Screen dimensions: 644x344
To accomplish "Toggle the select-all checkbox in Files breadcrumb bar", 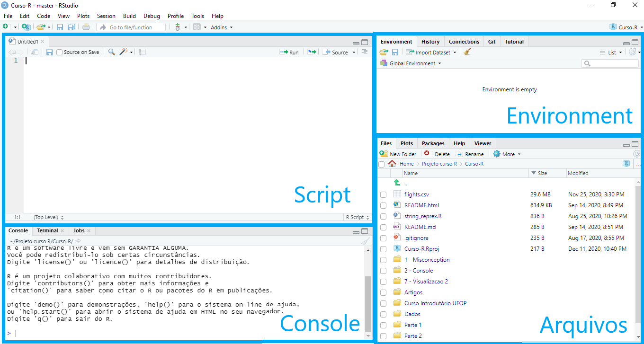I will click(381, 164).
